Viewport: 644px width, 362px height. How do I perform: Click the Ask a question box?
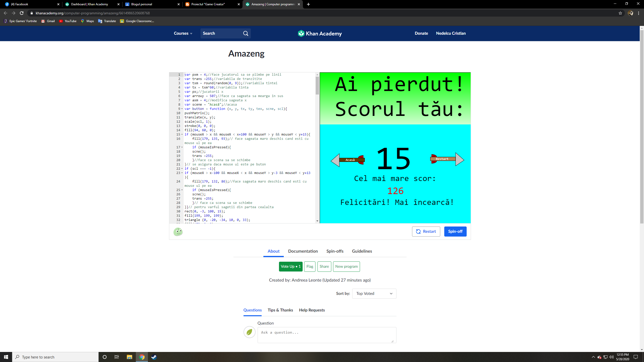[327, 335]
